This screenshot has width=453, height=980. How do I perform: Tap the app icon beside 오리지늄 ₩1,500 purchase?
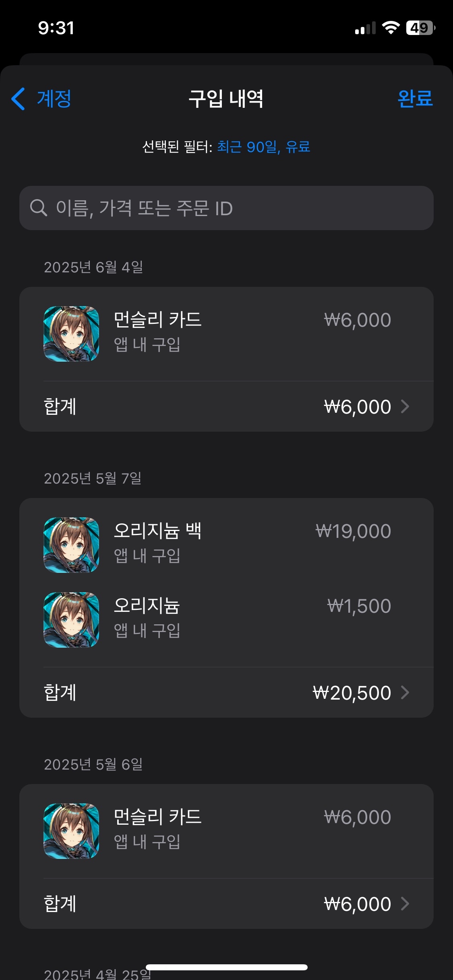point(71,620)
